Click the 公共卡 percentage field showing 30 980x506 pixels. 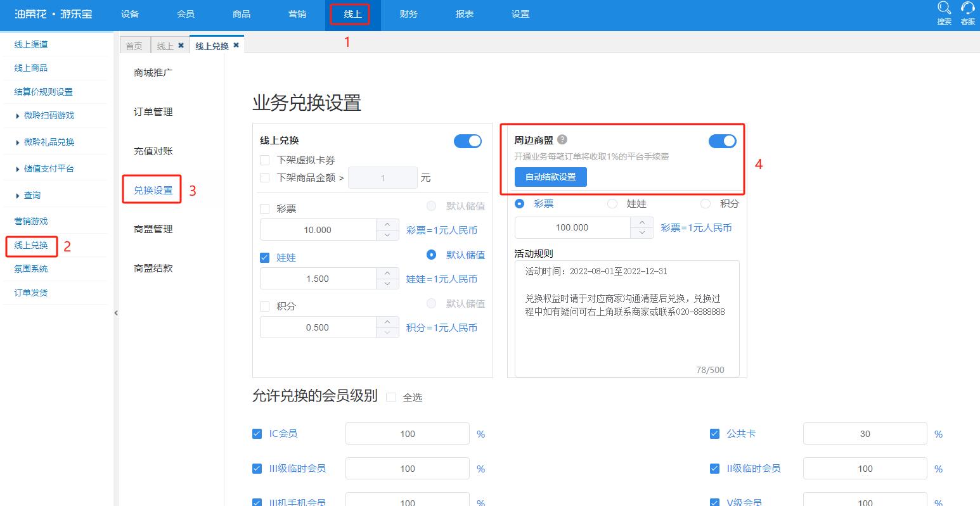coord(865,434)
